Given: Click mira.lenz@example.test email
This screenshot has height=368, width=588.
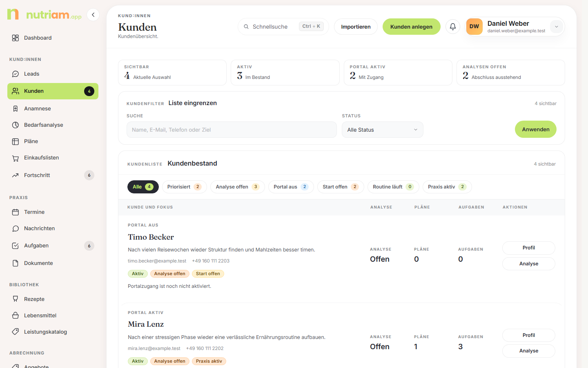Looking at the screenshot, I should click(x=154, y=348).
